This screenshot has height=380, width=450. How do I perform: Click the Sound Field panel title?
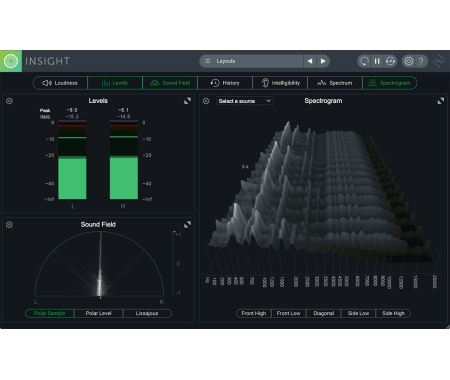98,225
